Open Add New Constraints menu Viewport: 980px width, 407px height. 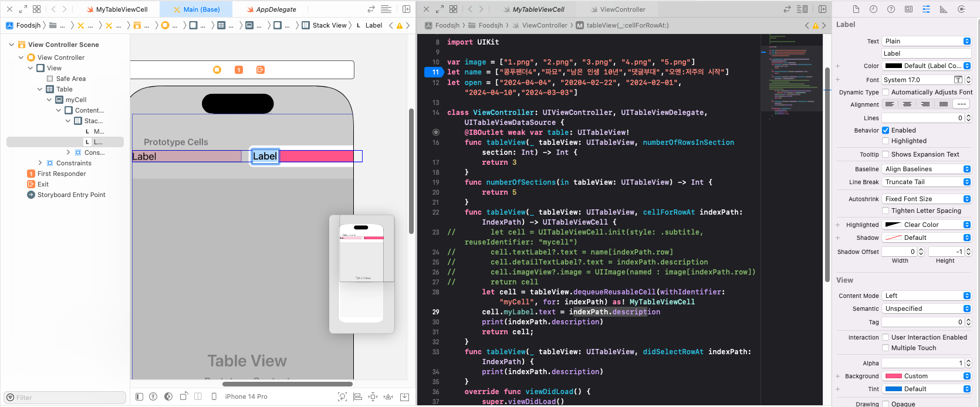[x=373, y=396]
